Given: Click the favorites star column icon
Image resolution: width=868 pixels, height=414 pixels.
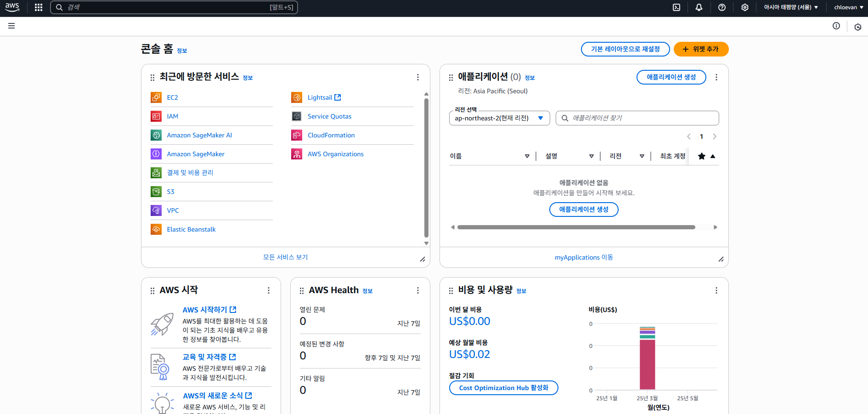Looking at the screenshot, I should (701, 156).
